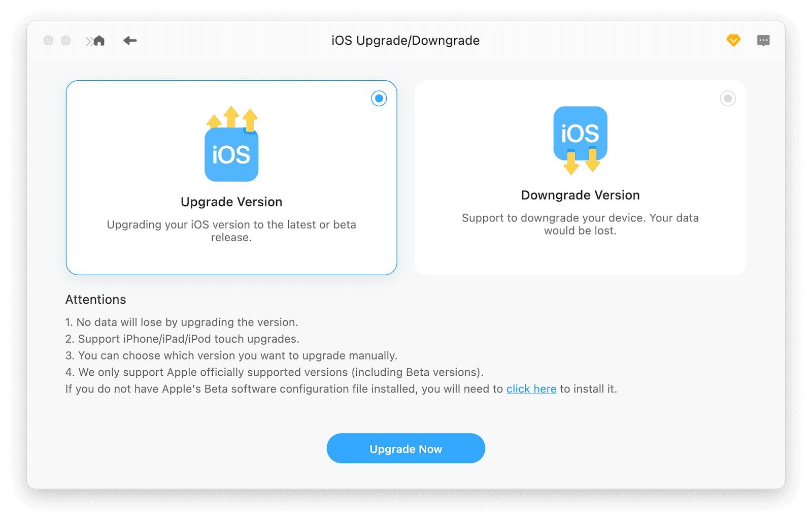Click the iOS upgrade arrows icon
Image resolution: width=812 pixels, height=522 pixels.
tap(231, 144)
